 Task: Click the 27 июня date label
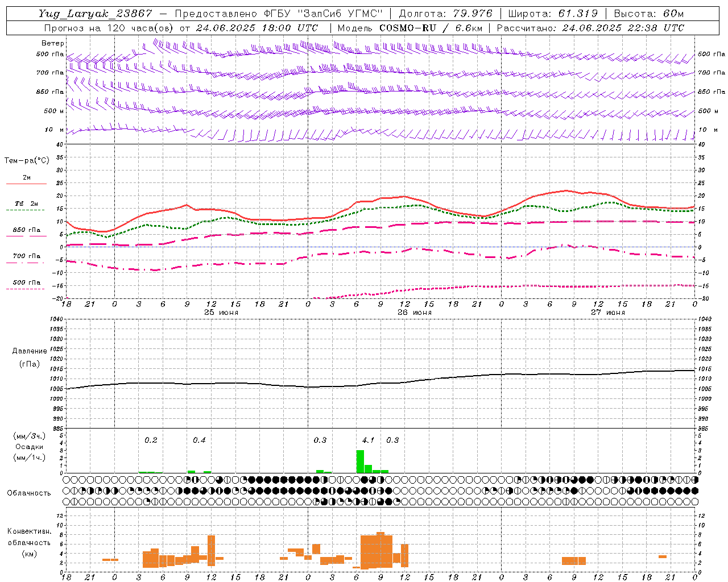point(607,313)
